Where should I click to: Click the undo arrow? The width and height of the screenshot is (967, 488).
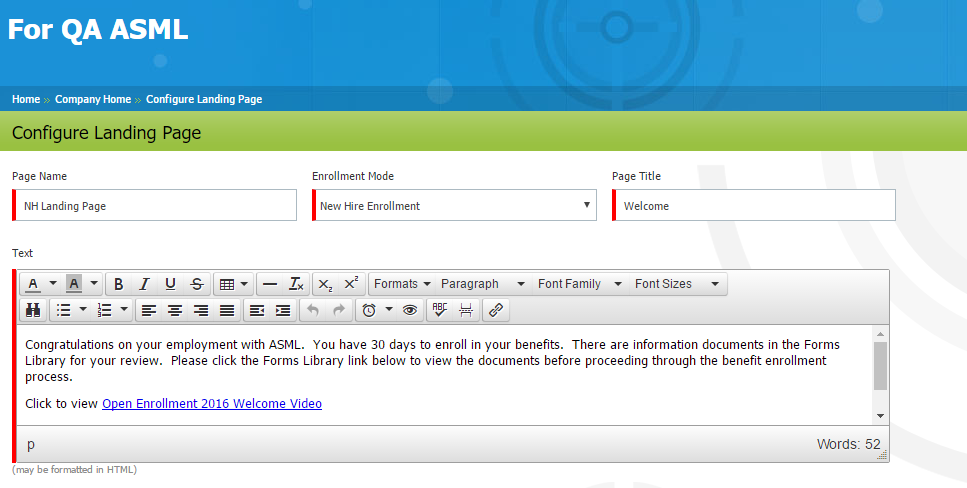pyautogui.click(x=313, y=310)
